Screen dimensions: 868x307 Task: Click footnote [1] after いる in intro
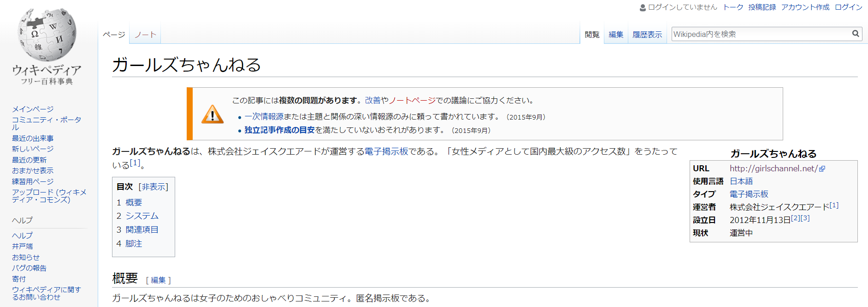click(x=135, y=163)
